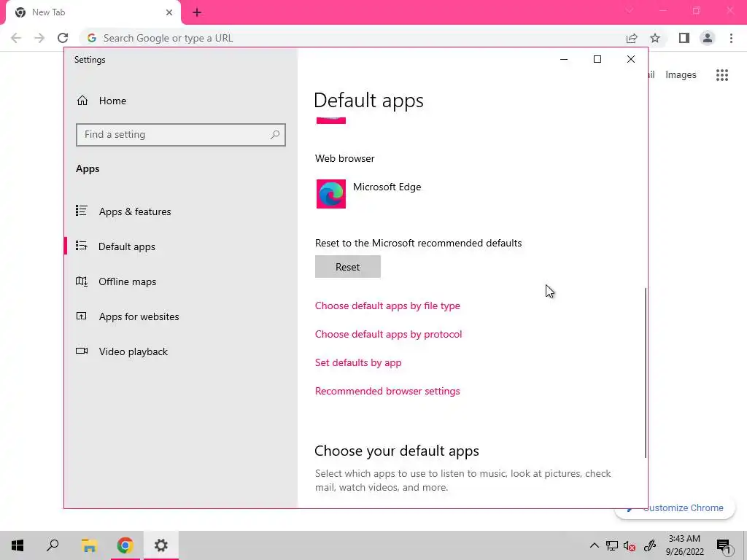The height and width of the screenshot is (560, 747).
Task: Click Chrome forward arrow
Action: [x=39, y=38]
